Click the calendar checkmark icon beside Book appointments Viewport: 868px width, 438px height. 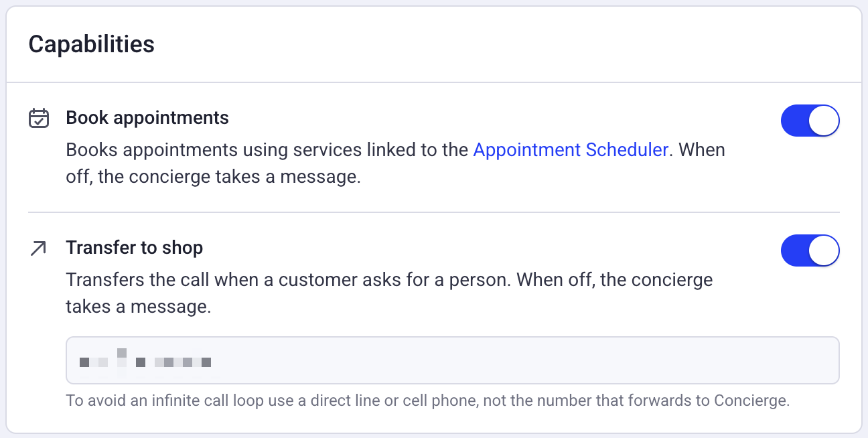point(39,119)
